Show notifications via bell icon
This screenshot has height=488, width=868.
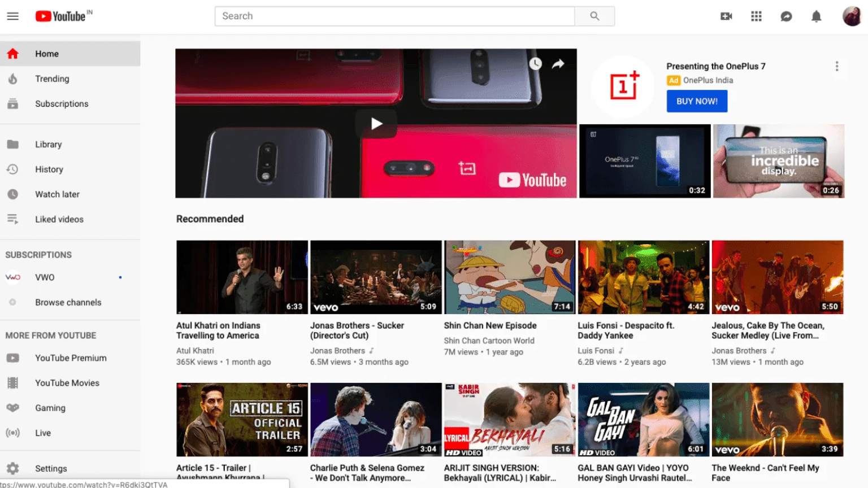click(x=816, y=16)
